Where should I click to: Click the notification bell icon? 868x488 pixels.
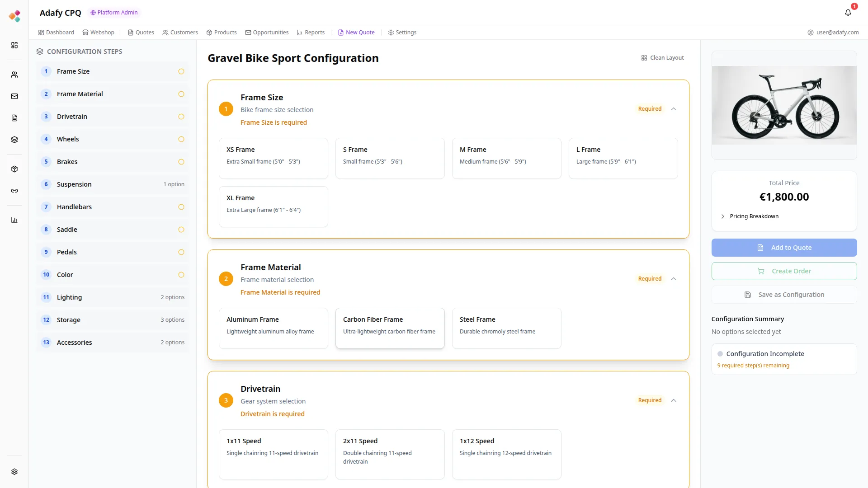tap(848, 13)
